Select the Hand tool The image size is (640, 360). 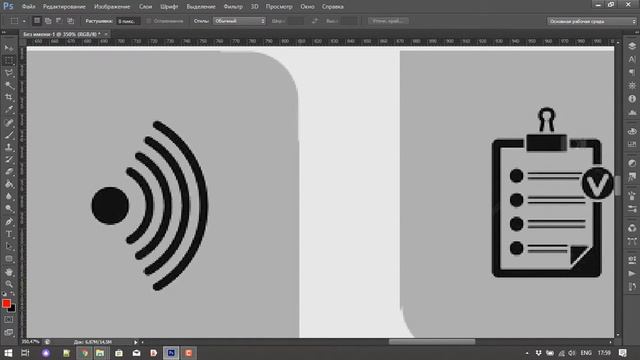point(9,272)
